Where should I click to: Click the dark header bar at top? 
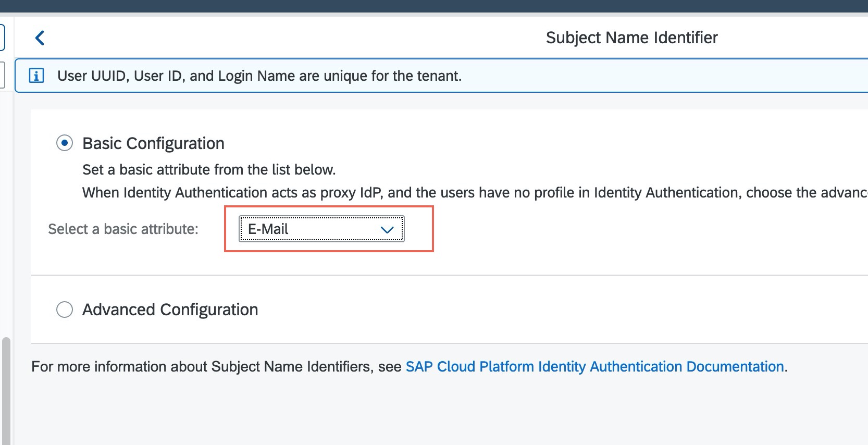pyautogui.click(x=434, y=6)
